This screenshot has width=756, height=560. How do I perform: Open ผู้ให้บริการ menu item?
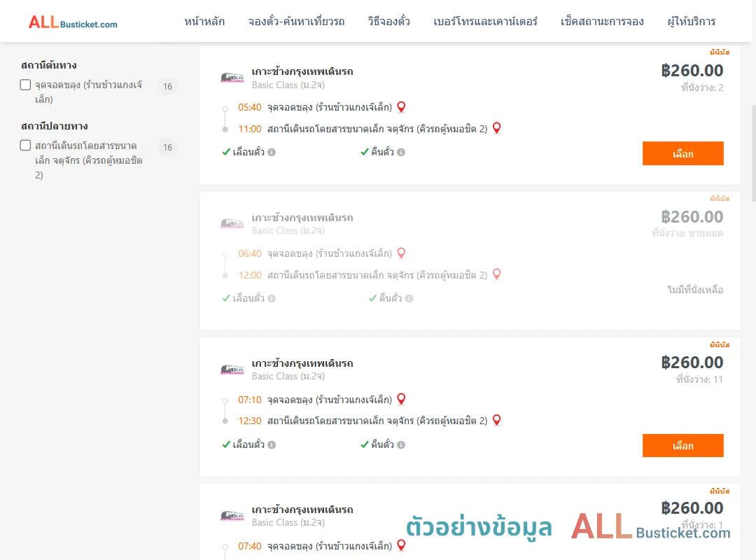point(691,21)
